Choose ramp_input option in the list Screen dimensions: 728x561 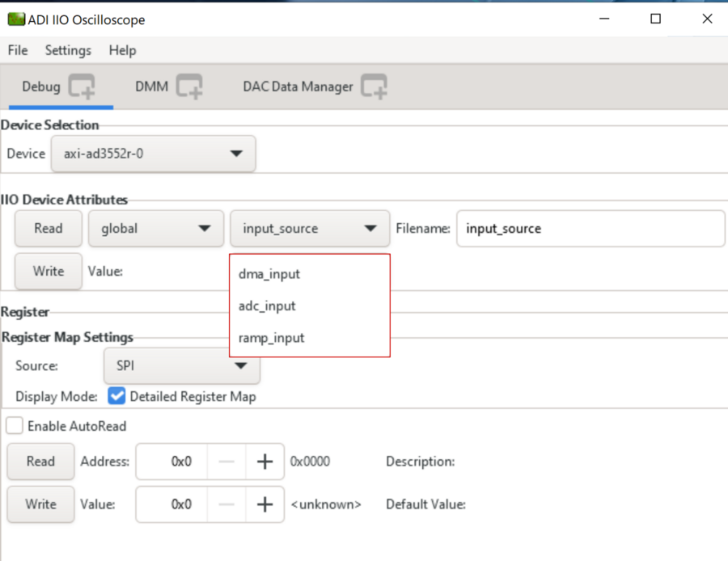[x=272, y=338]
